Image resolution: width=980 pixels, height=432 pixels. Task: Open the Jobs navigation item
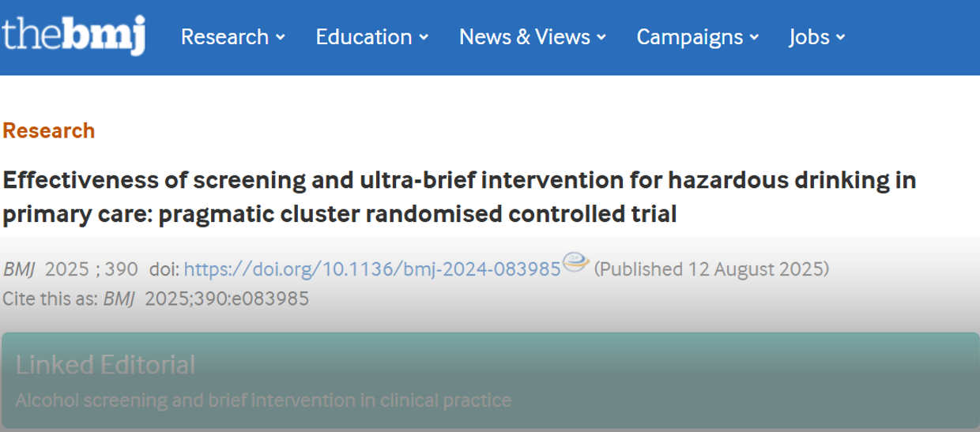click(809, 37)
